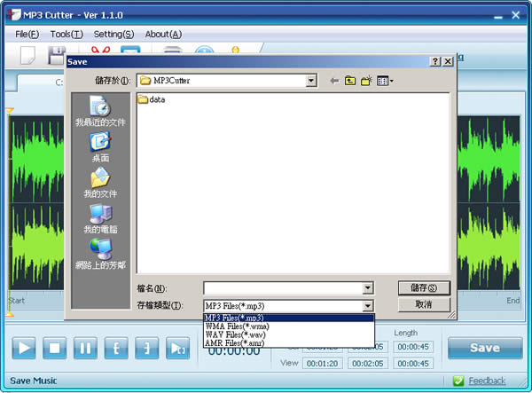
Task: Click the big blue Save button
Action: click(x=485, y=348)
